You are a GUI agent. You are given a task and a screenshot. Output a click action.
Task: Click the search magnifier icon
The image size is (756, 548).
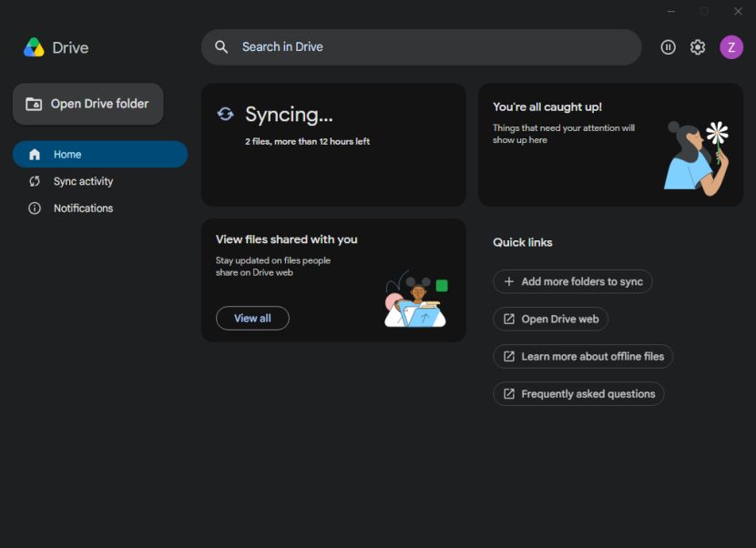pyautogui.click(x=221, y=46)
